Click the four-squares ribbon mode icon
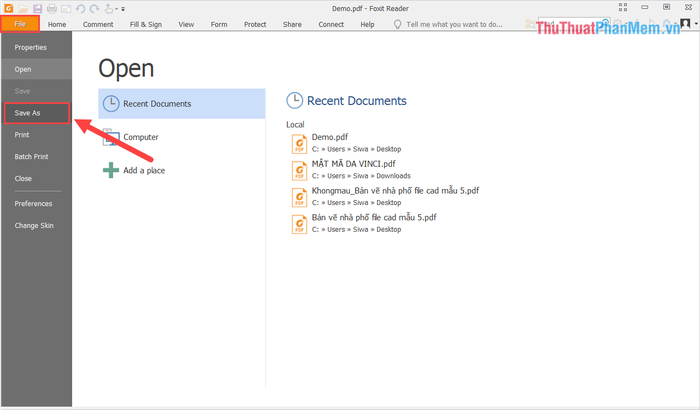This screenshot has height=410, width=700. (623, 7)
